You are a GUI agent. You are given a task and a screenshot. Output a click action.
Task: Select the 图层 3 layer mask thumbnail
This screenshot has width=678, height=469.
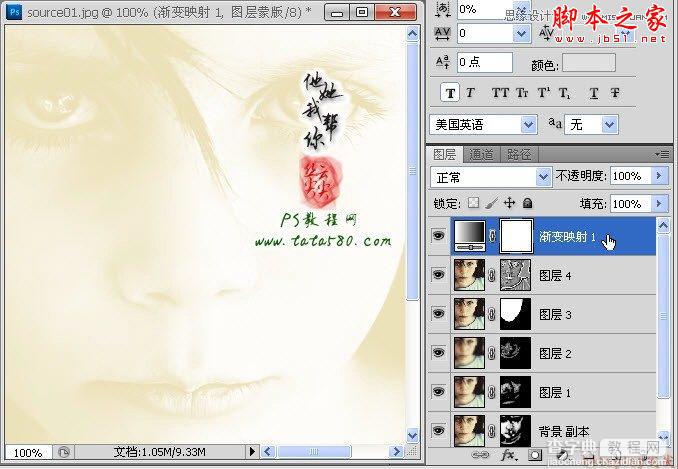coord(515,314)
